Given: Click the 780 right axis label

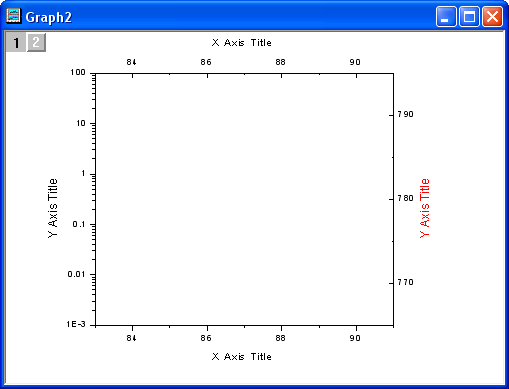Looking at the screenshot, I should (x=406, y=198).
